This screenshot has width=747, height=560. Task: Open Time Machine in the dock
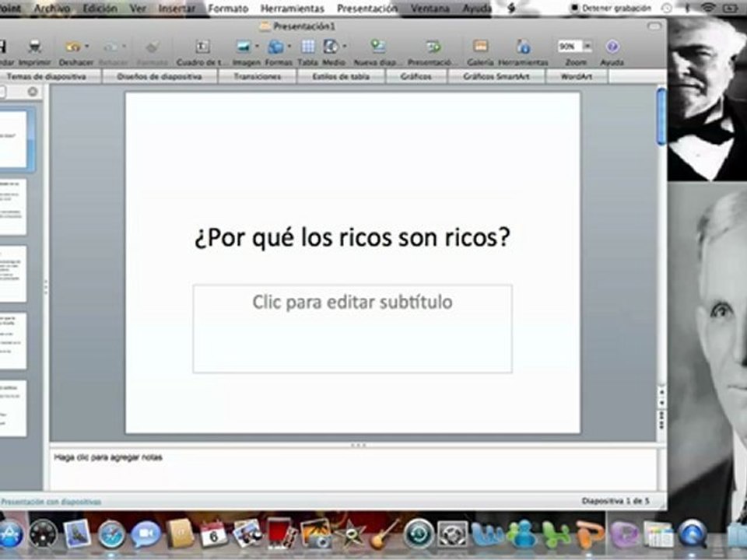click(419, 534)
